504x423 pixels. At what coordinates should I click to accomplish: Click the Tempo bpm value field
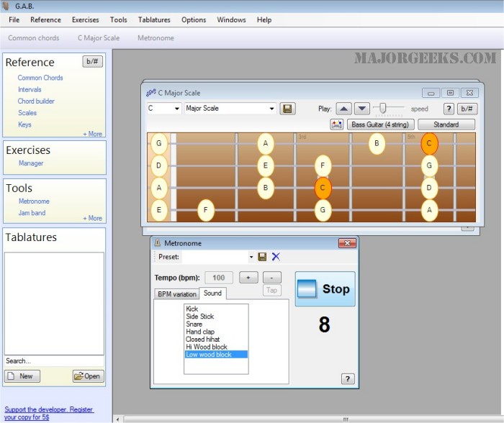point(219,278)
